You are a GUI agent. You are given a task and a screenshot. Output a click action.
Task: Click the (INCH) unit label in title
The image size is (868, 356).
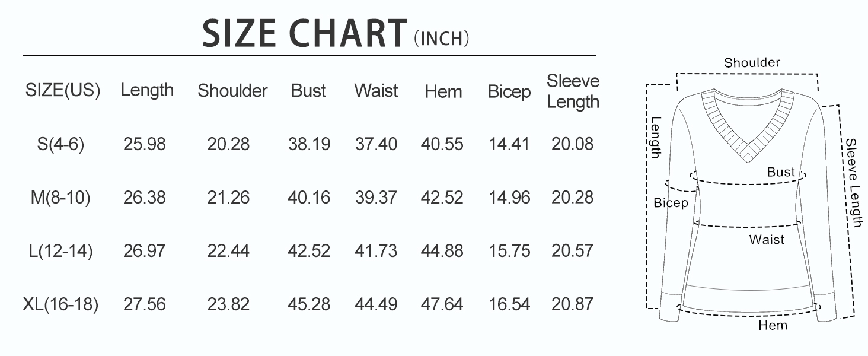point(442,39)
